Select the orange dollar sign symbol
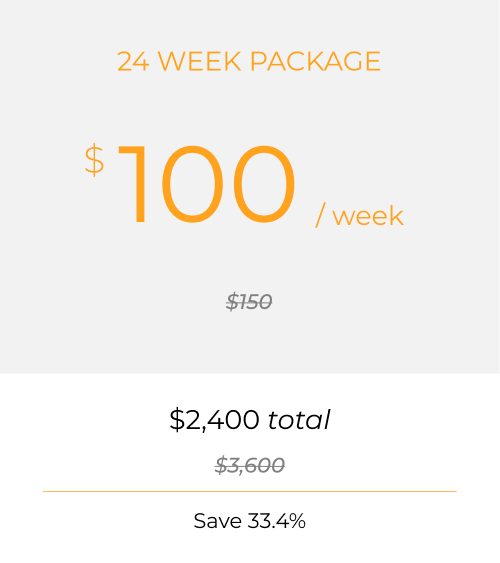 tap(94, 160)
